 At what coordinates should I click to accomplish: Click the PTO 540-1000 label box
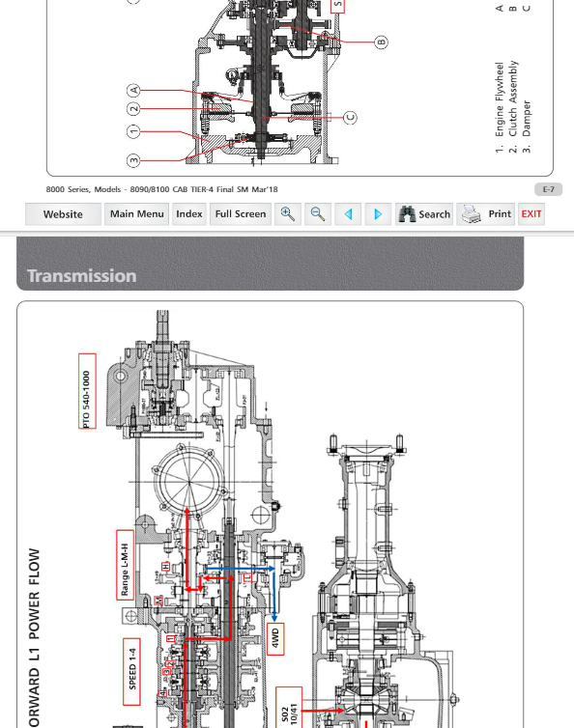pyautogui.click(x=87, y=391)
